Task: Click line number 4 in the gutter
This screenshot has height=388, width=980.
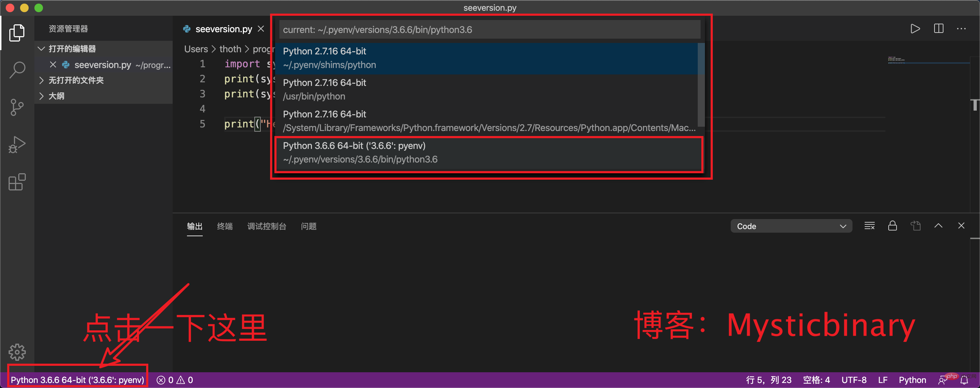Action: coord(202,109)
